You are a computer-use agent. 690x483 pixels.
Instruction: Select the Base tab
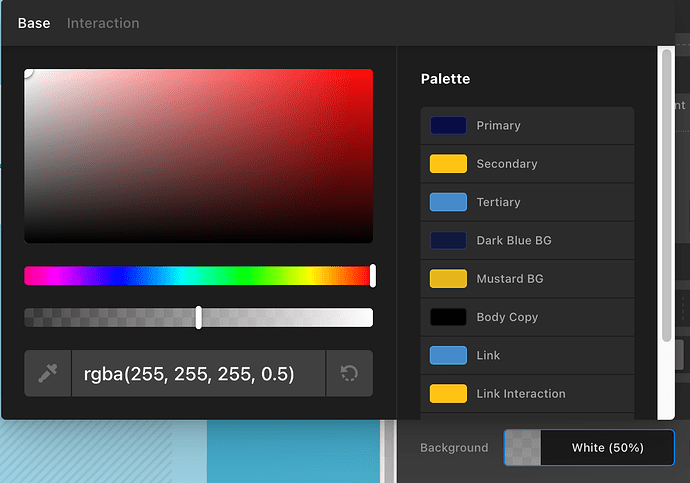pyautogui.click(x=34, y=23)
